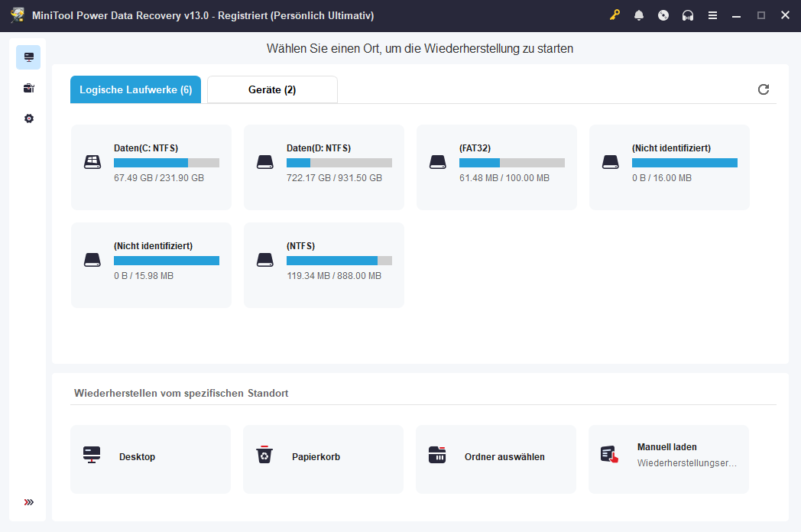Screen dimensions: 801x532
Task: Select the Daten(D: NTFS) drive
Action: (x=324, y=167)
